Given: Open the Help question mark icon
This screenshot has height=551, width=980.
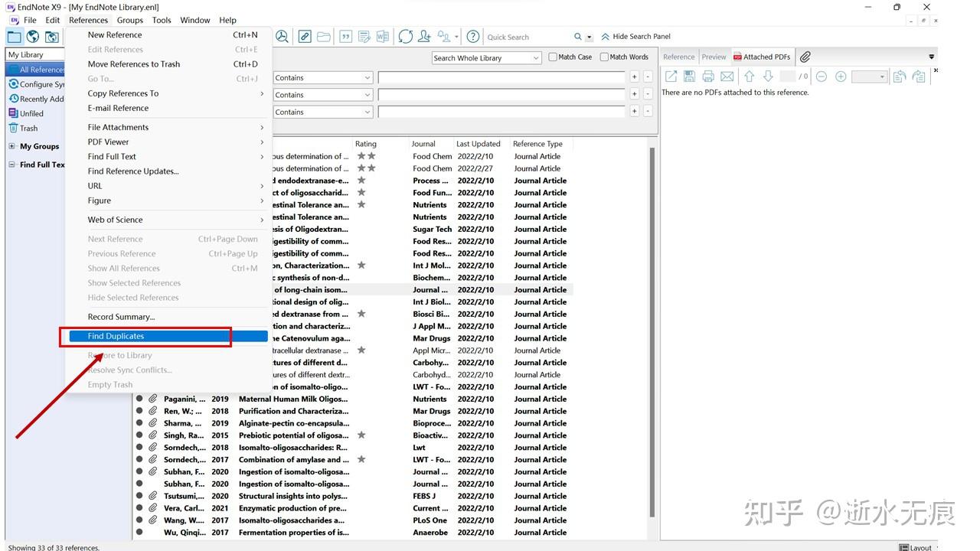Looking at the screenshot, I should click(x=473, y=36).
